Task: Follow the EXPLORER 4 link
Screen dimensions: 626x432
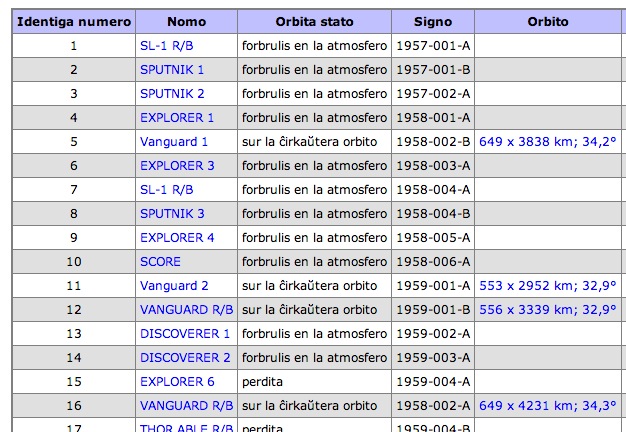Action: point(177,238)
